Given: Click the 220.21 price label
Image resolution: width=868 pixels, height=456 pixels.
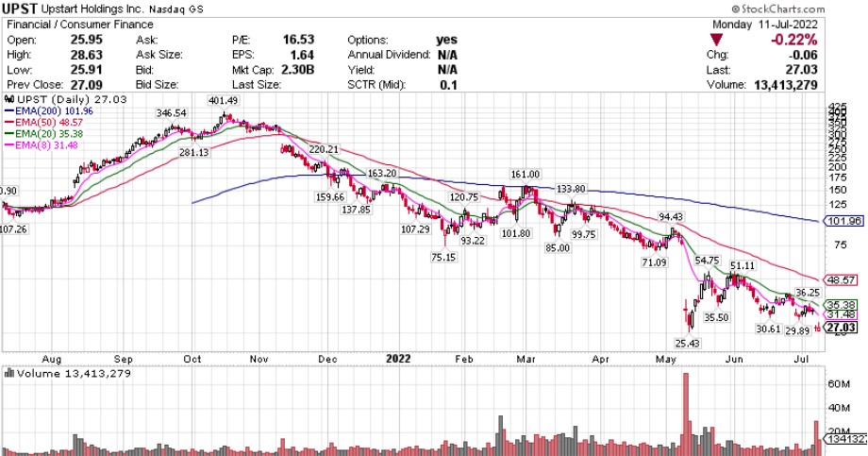Looking at the screenshot, I should click(x=324, y=149).
